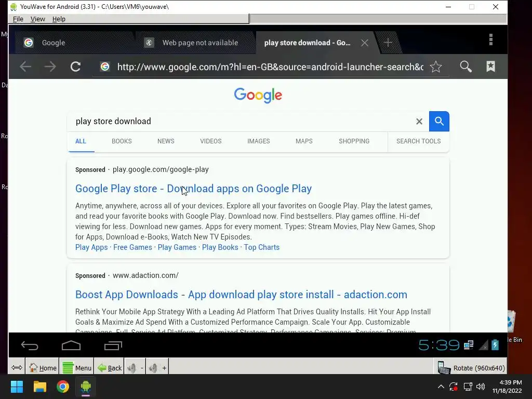This screenshot has height=399, width=532.
Task: Add a new browser tab
Action: tap(388, 43)
